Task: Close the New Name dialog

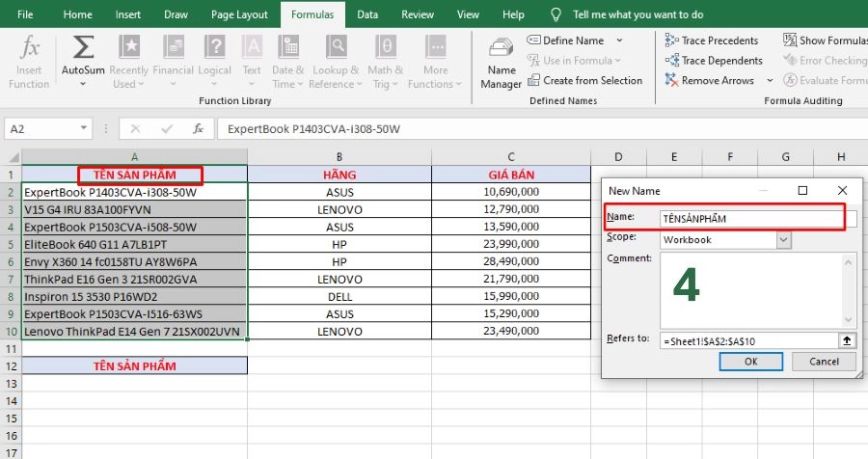Action: 842,191
